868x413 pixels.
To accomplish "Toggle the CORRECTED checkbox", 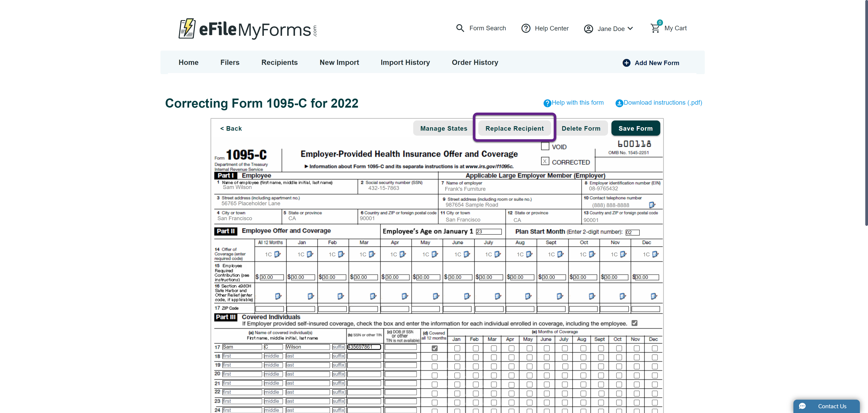I will click(x=545, y=161).
